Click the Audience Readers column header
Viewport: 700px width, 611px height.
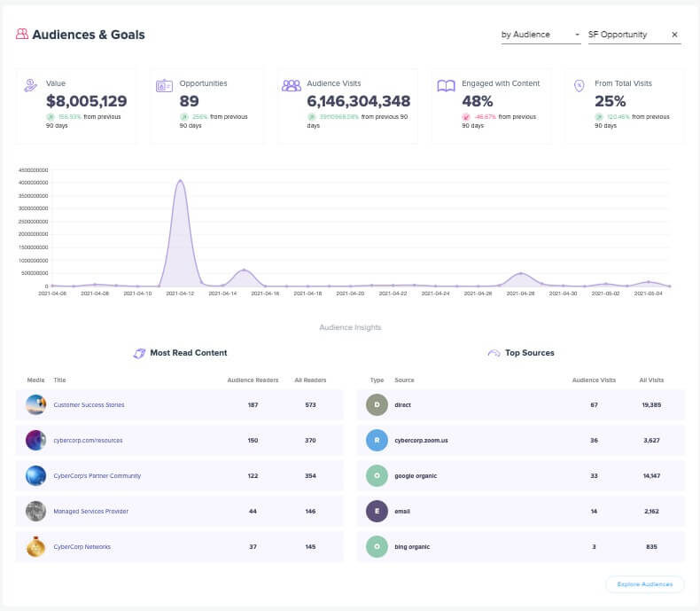(x=253, y=380)
